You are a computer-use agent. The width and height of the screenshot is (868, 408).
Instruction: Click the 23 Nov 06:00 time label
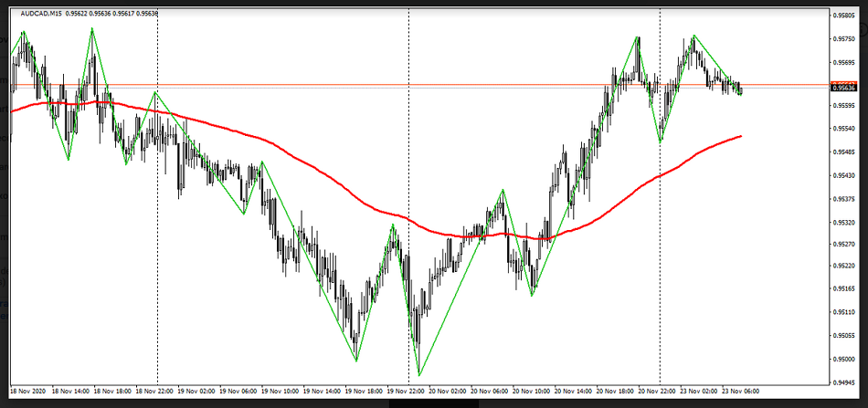tap(738, 390)
